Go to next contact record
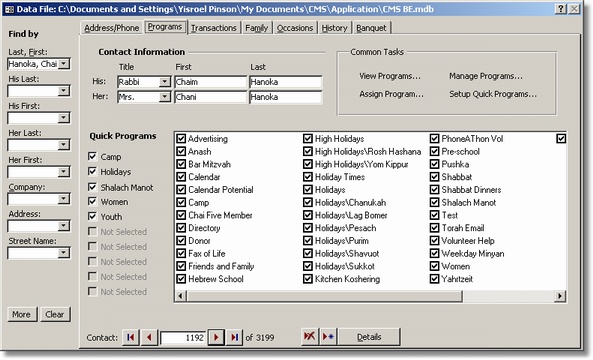Image resolution: width=593 pixels, height=360 pixels. click(216, 337)
